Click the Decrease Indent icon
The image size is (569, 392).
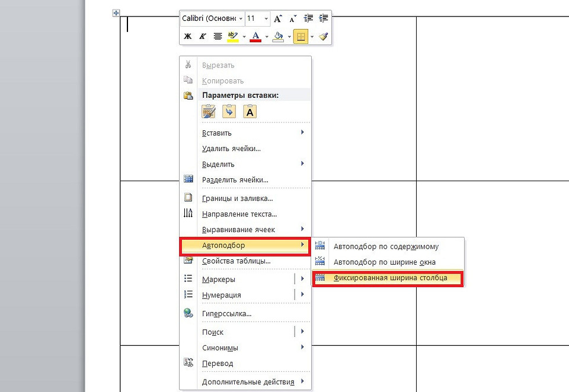(308, 19)
